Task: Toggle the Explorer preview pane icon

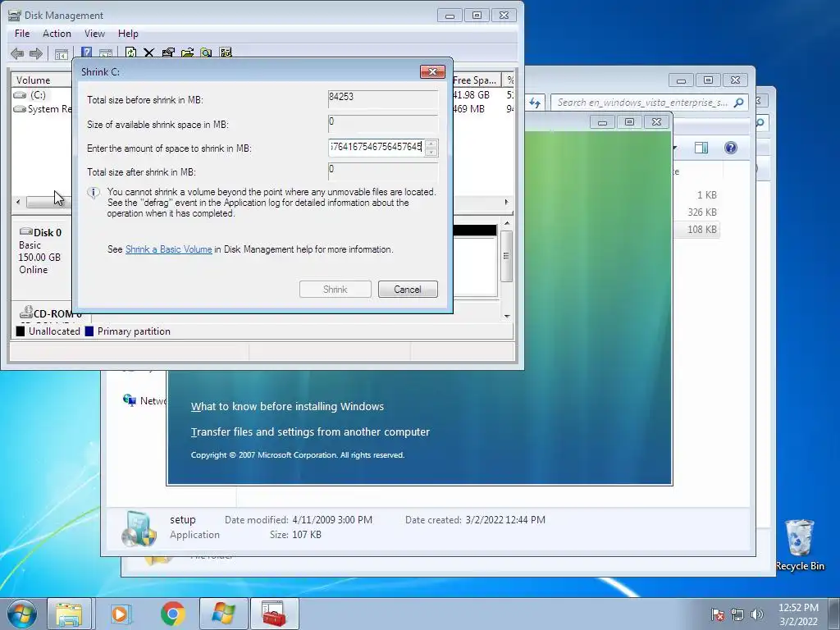Action: click(x=701, y=148)
